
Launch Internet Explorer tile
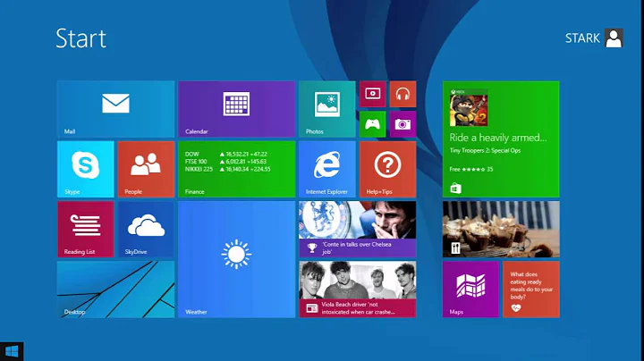point(327,169)
